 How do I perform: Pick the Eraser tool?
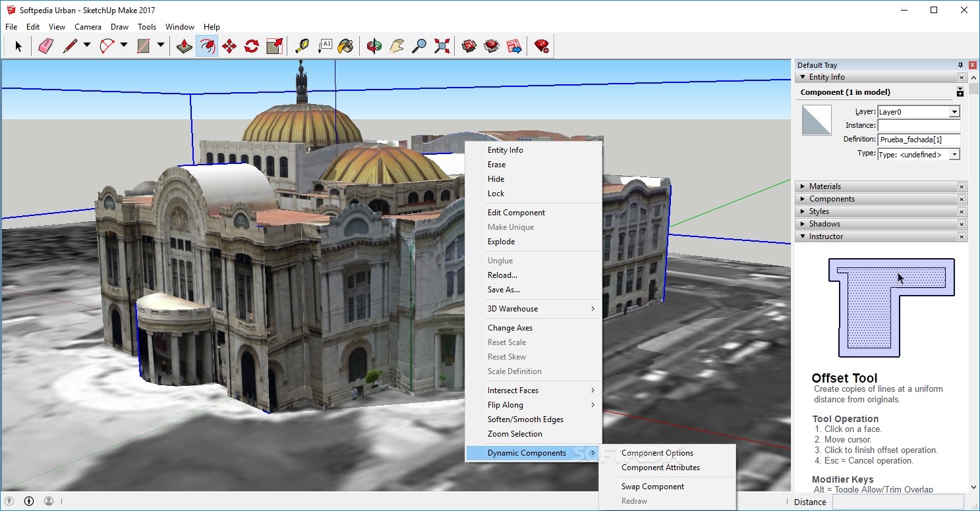45,46
